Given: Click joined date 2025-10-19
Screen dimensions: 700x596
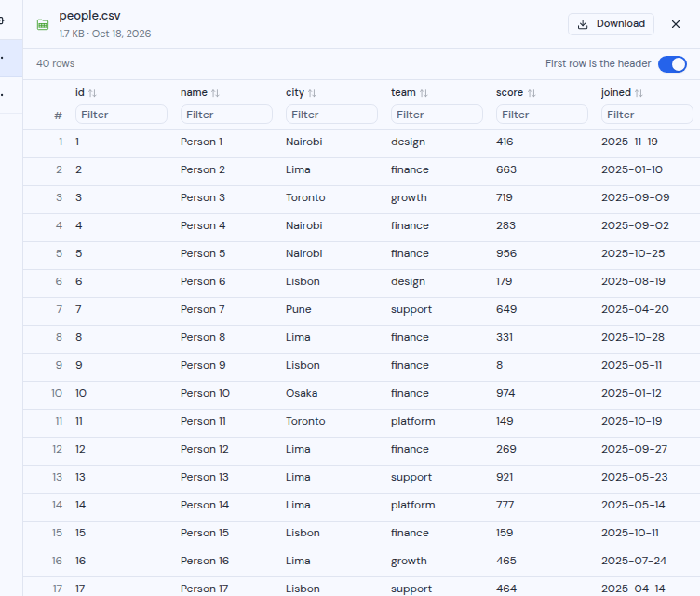Looking at the screenshot, I should (632, 421).
